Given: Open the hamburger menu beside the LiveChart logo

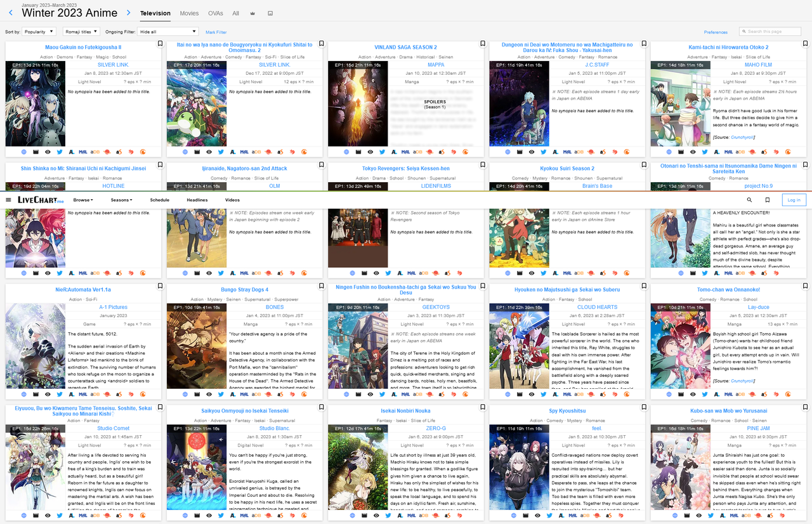Looking at the screenshot, I should 8,200.
